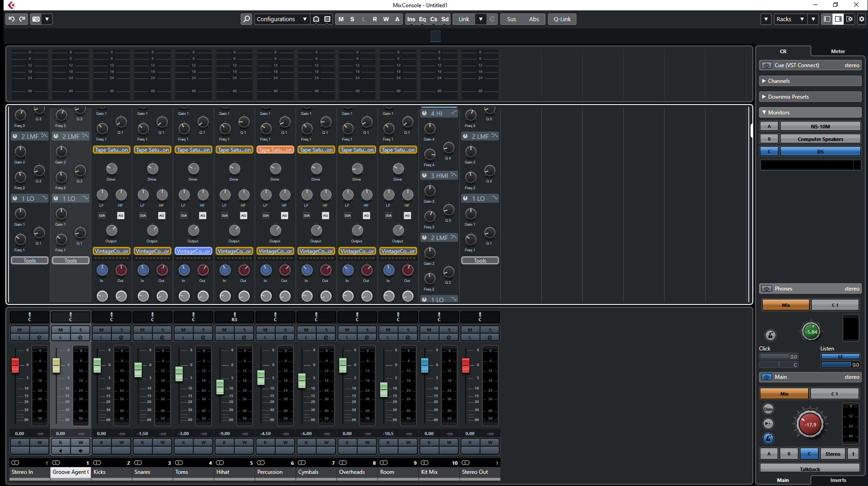Enable Phones metronome click icon
Viewport: 868px width, 486px height.
770,335
